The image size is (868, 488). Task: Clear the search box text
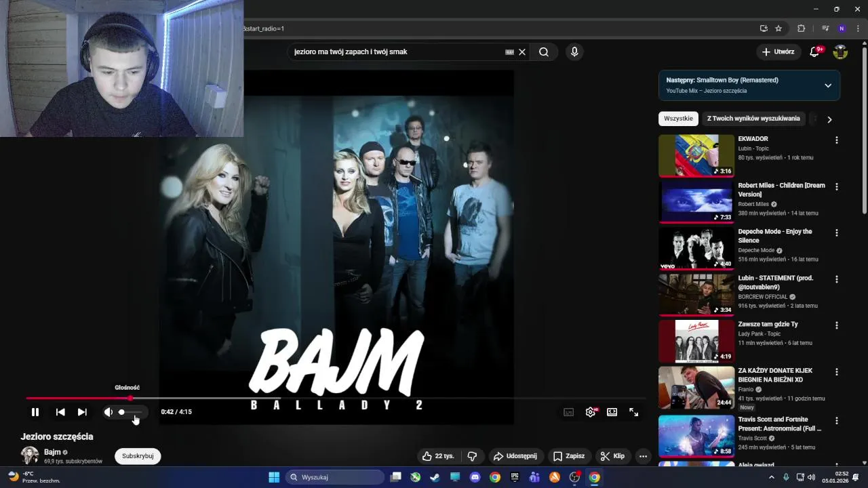point(522,52)
